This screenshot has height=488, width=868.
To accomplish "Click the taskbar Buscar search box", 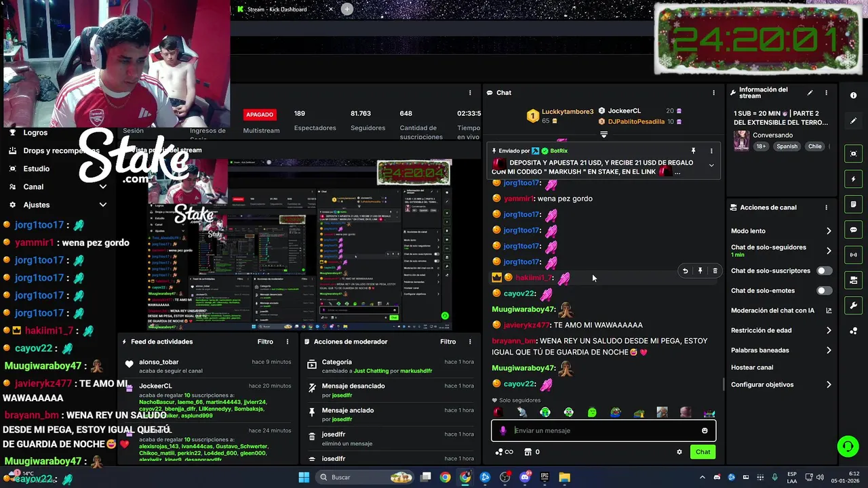I will point(365,477).
